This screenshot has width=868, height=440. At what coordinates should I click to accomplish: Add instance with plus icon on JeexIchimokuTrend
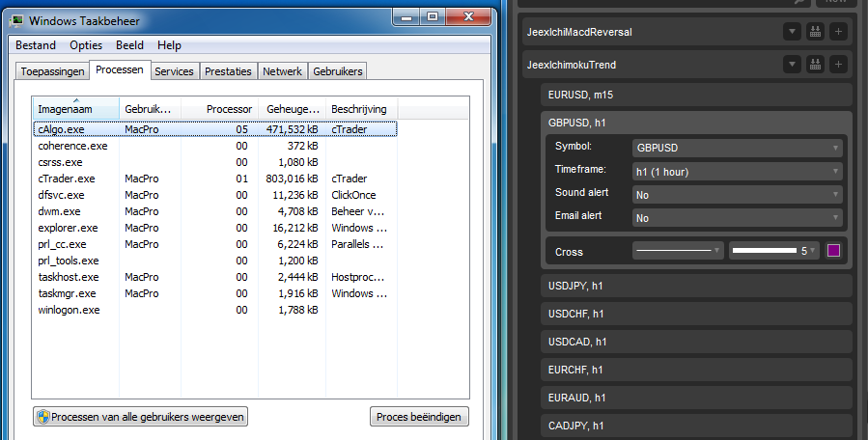pyautogui.click(x=838, y=65)
